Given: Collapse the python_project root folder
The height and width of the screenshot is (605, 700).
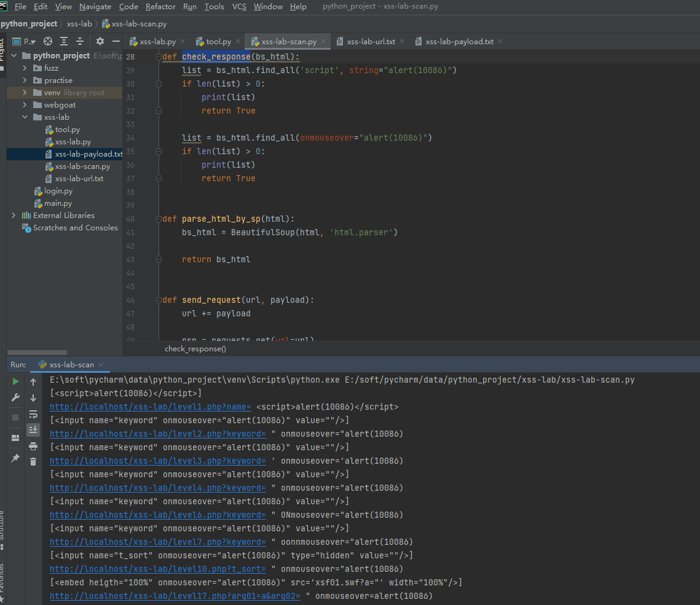Looking at the screenshot, I should pos(14,55).
